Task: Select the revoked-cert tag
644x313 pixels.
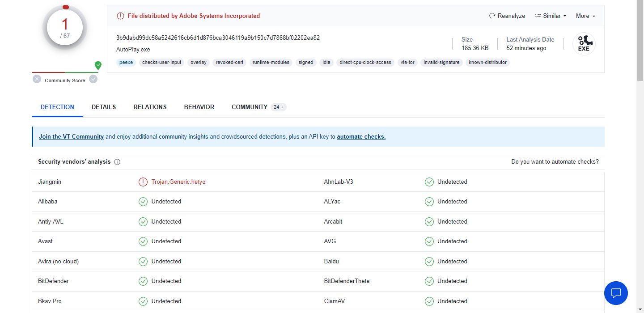Action: click(x=229, y=63)
